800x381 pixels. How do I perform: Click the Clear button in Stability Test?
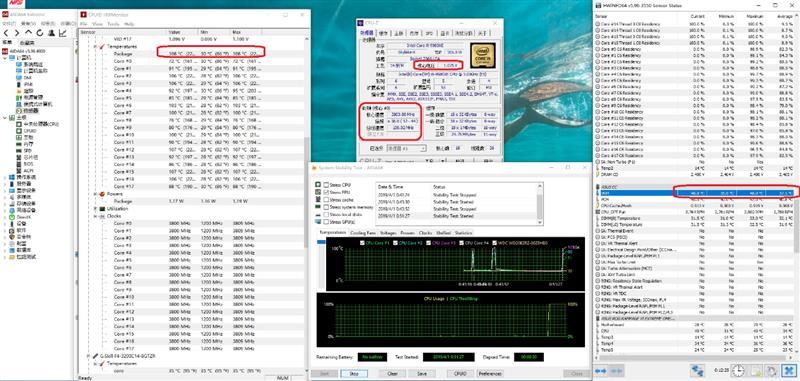pyautogui.click(x=392, y=373)
